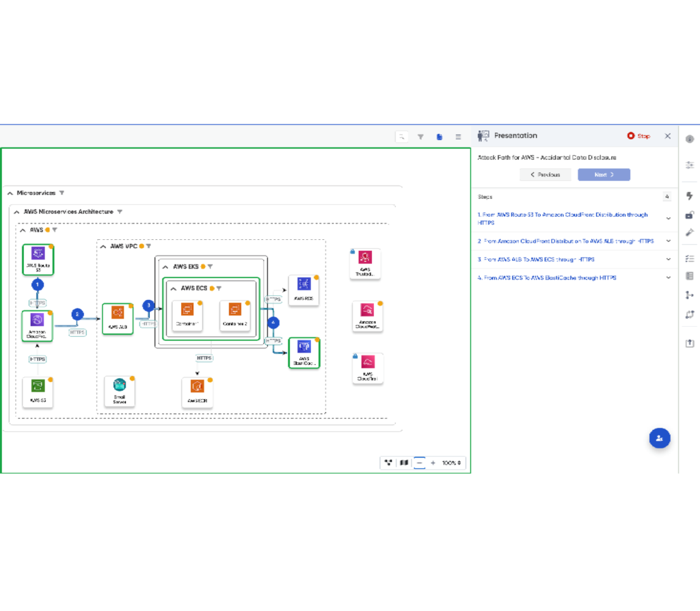Select the AWS RDS node
This screenshot has height=611, width=700.
click(304, 290)
